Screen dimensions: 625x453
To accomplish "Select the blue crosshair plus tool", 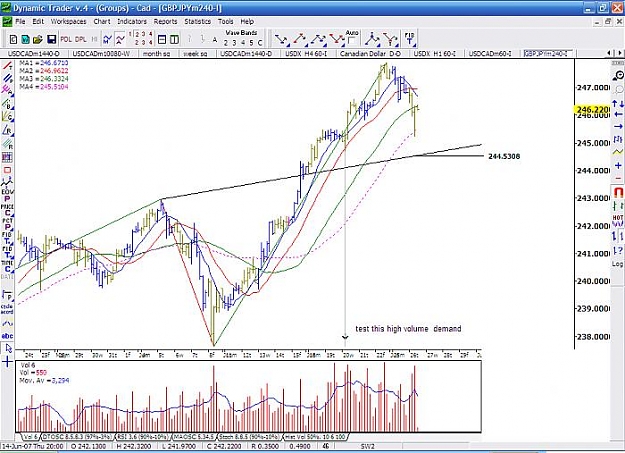I will [8, 362].
